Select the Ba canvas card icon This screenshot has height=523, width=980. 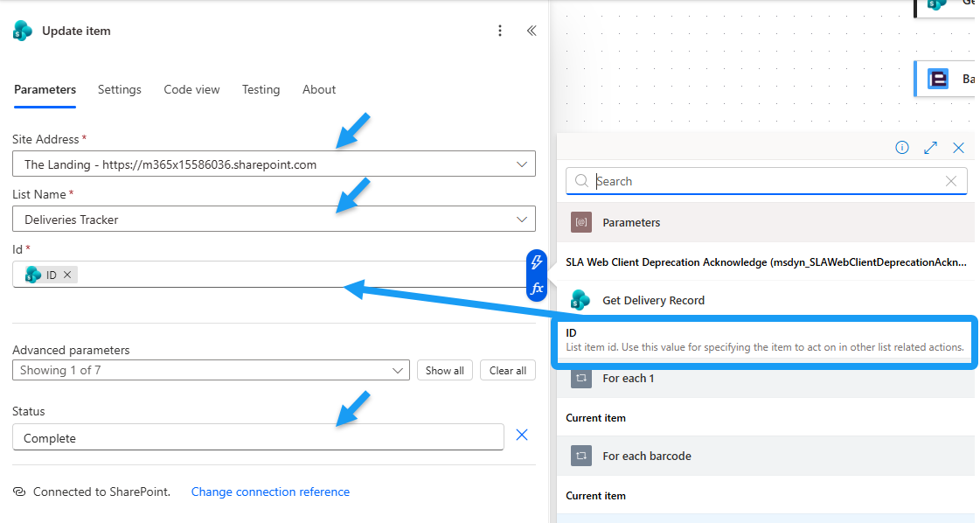click(937, 79)
